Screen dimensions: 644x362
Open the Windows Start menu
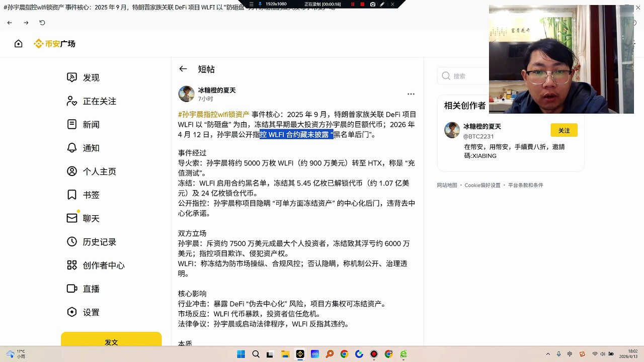click(241, 354)
